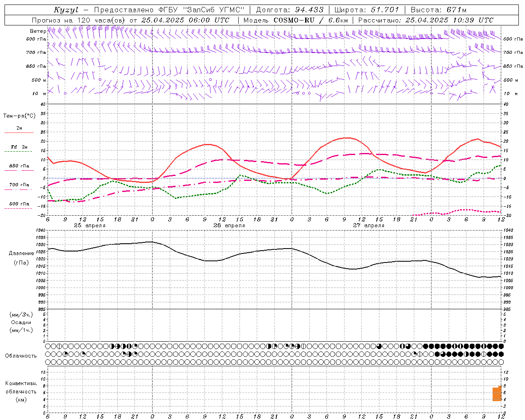
Task: Click the (гПа) unit label under Давление
Action: pyautogui.click(x=21, y=262)
